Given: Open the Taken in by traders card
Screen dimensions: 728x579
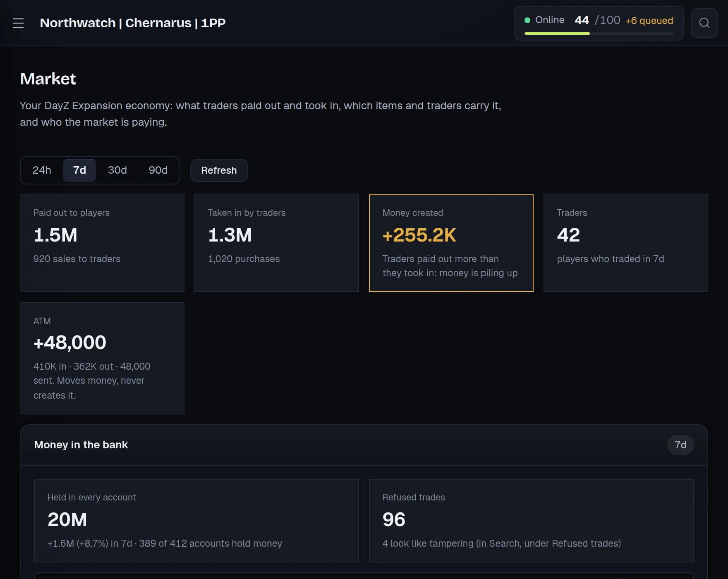Looking at the screenshot, I should tap(277, 243).
